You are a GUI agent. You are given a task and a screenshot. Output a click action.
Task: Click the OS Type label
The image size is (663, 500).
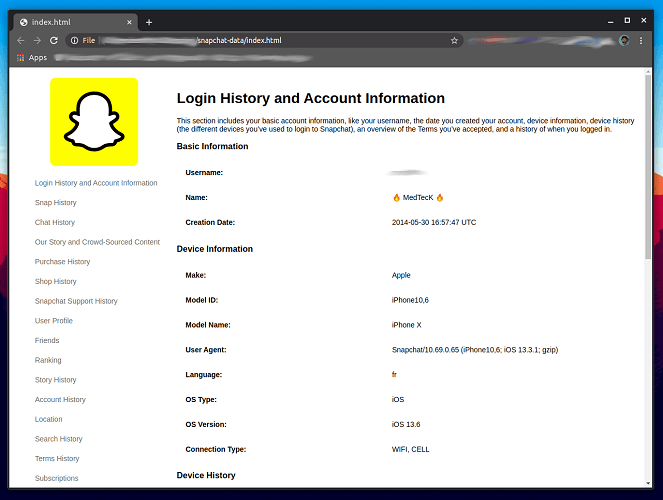(201, 399)
